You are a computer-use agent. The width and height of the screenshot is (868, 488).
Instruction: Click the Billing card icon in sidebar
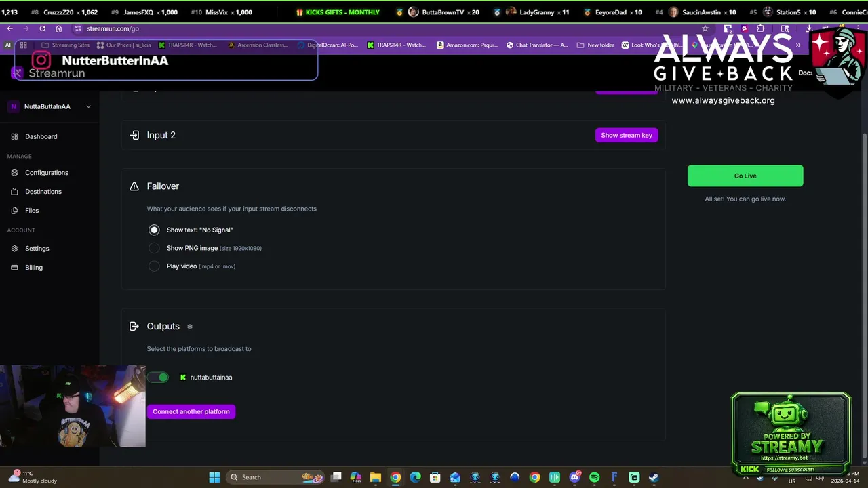pos(14,267)
